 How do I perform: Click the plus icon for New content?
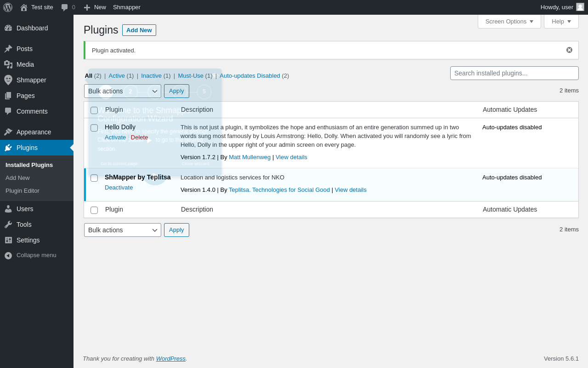(87, 7)
